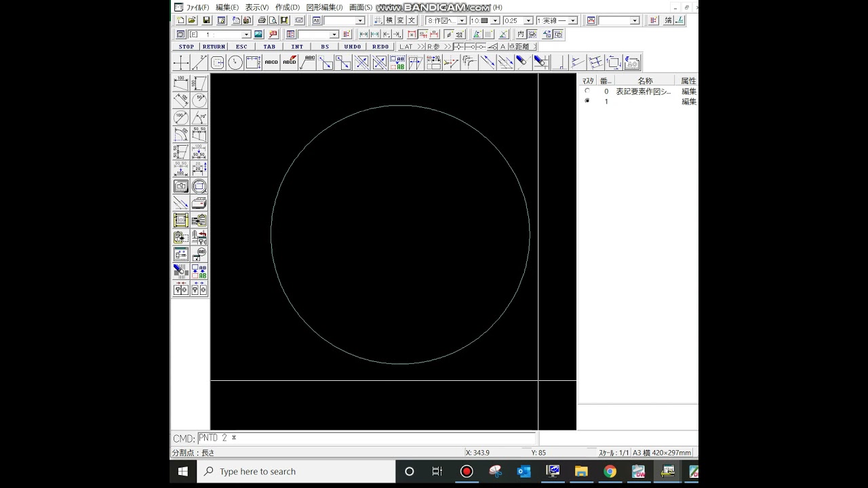Click the diameter 100 dimension tool

[180, 117]
